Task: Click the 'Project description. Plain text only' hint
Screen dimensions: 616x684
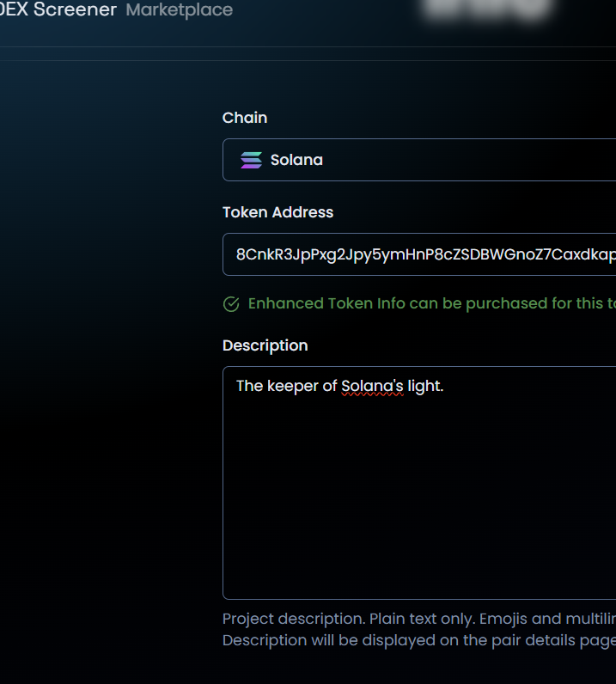Action: (x=419, y=619)
